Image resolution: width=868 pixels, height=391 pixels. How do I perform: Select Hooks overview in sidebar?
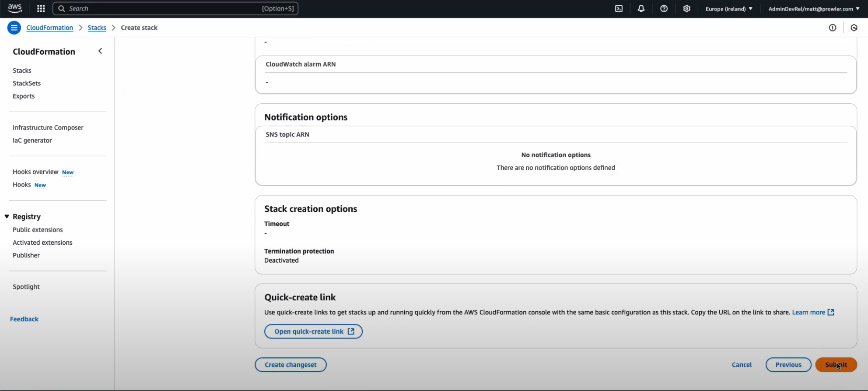coord(35,172)
